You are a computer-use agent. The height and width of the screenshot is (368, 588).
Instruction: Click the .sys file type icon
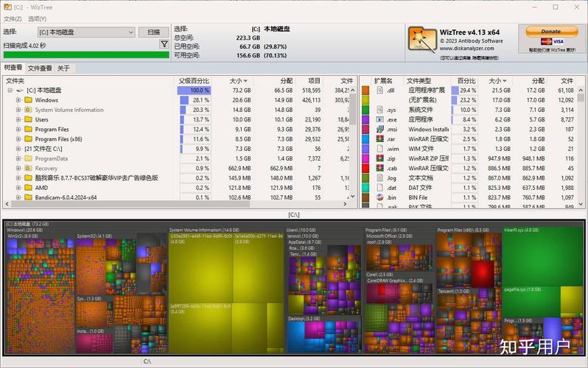380,110
